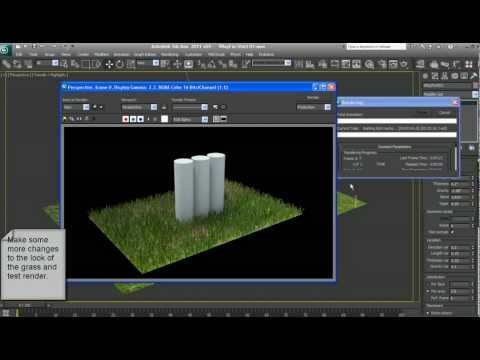Image resolution: width=480 pixels, height=360 pixels.
Task: Open the Customize menu
Action: 193,54
